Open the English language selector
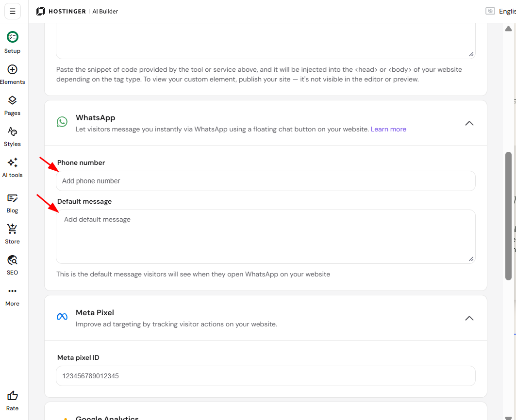The width and height of the screenshot is (516, 420). click(507, 11)
